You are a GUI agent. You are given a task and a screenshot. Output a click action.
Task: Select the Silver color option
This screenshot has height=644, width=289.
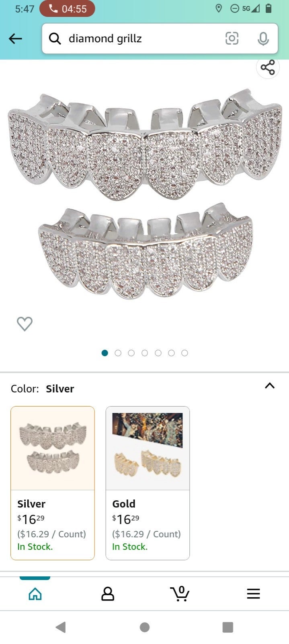coord(53,483)
